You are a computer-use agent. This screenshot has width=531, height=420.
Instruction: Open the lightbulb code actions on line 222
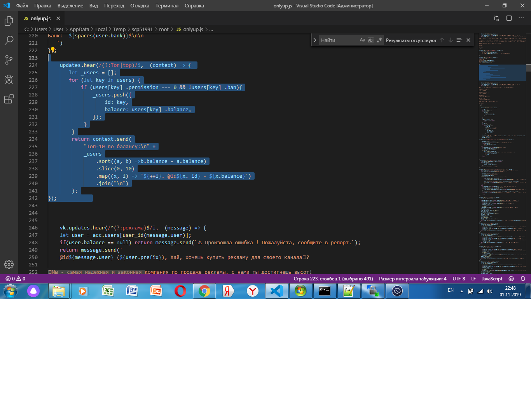coord(53,50)
